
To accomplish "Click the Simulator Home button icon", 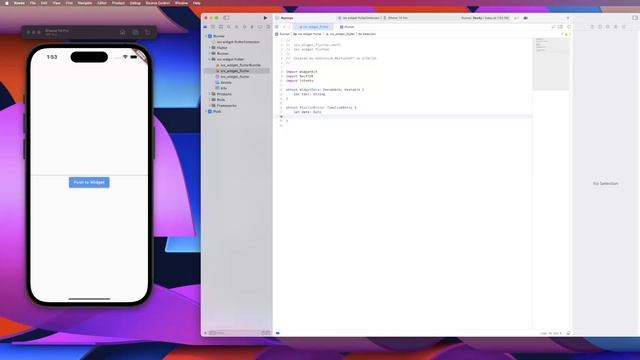I will pos(122,32).
